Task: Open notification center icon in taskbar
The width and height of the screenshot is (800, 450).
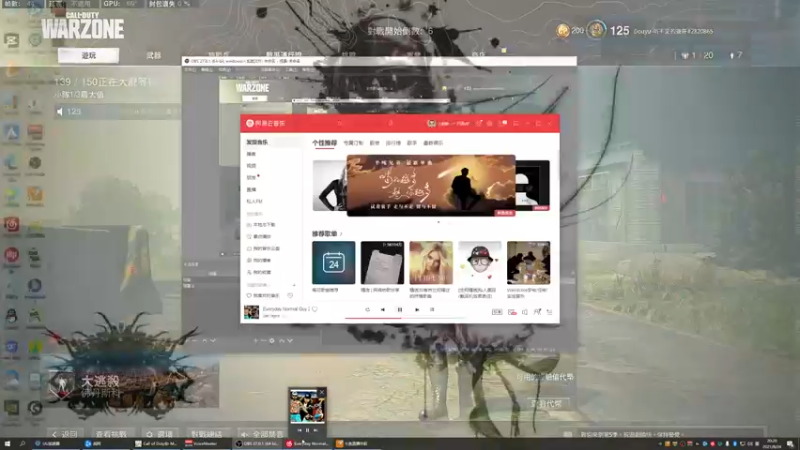Action: [790, 444]
